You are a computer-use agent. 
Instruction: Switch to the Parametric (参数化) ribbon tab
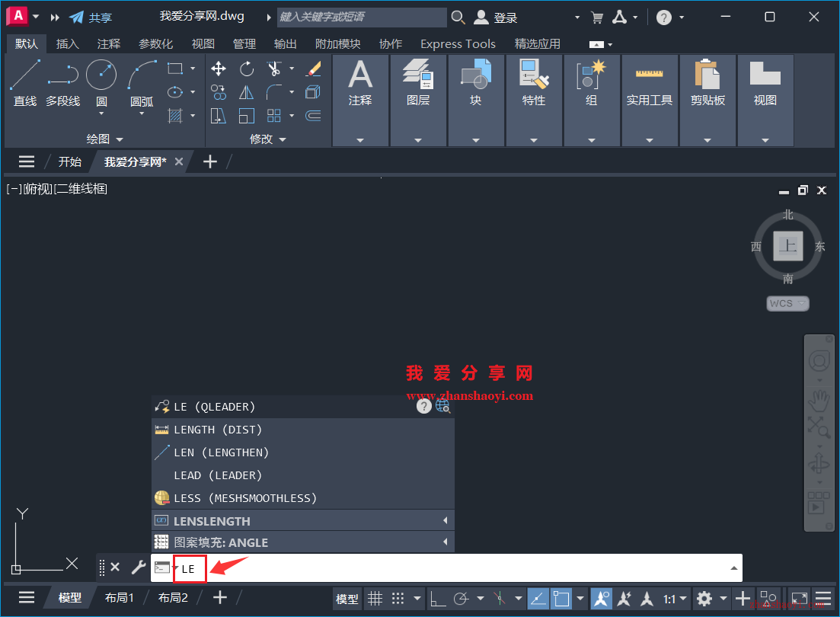pos(156,44)
